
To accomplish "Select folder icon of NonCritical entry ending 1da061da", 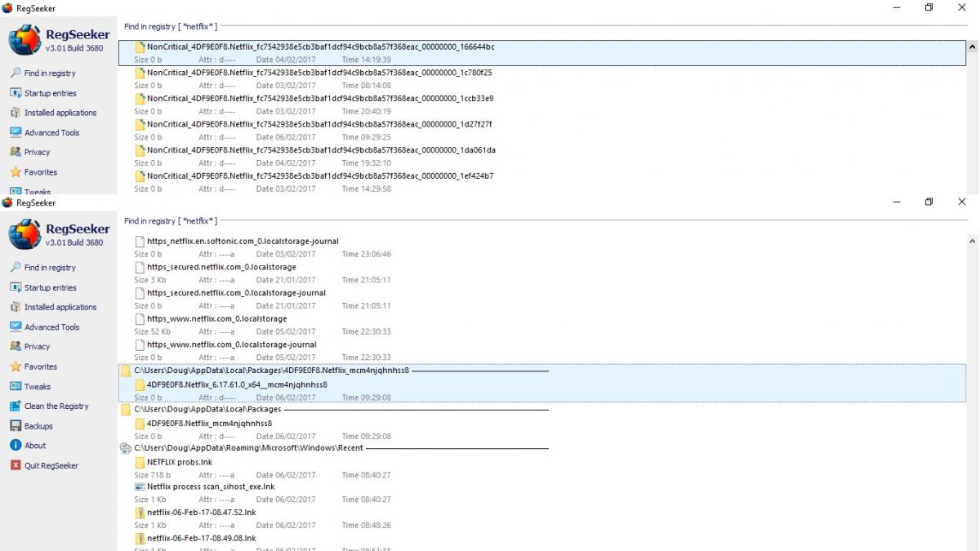I will [x=140, y=150].
